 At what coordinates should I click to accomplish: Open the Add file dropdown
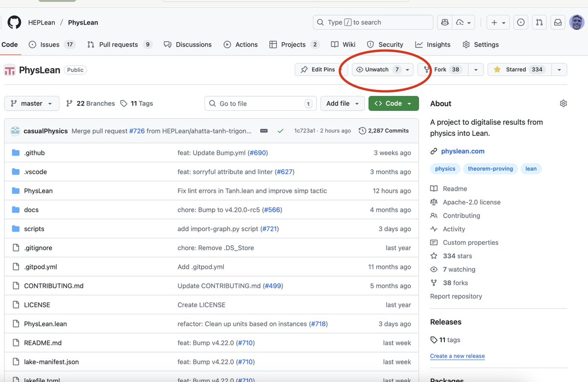tap(343, 103)
